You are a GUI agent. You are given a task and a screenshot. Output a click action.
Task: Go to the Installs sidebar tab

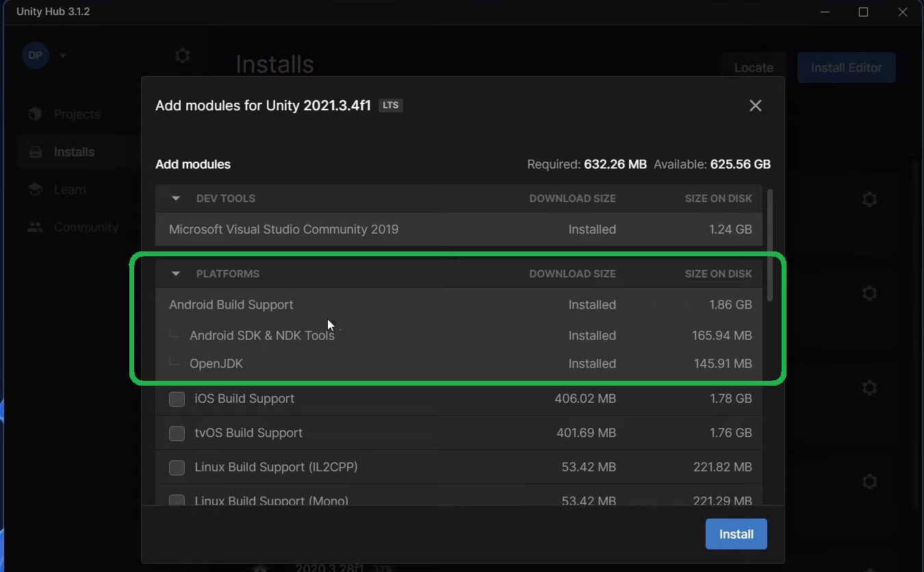74,152
